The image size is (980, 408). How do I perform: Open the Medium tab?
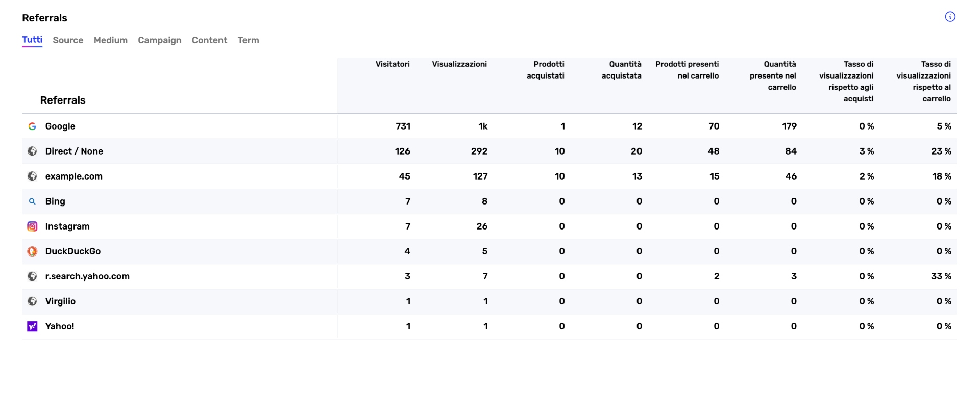[x=111, y=40]
